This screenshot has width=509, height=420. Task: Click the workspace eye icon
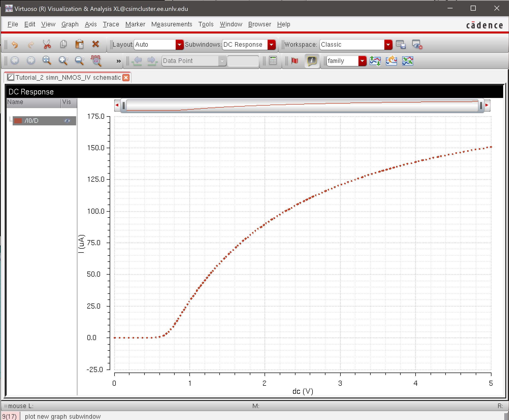[x=417, y=45]
